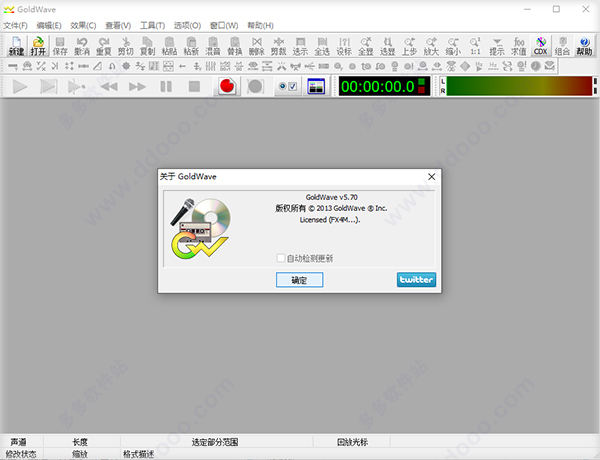This screenshot has width=600, height=460.
Task: Click the 'GoldWave v5.70' version text
Action: click(331, 197)
